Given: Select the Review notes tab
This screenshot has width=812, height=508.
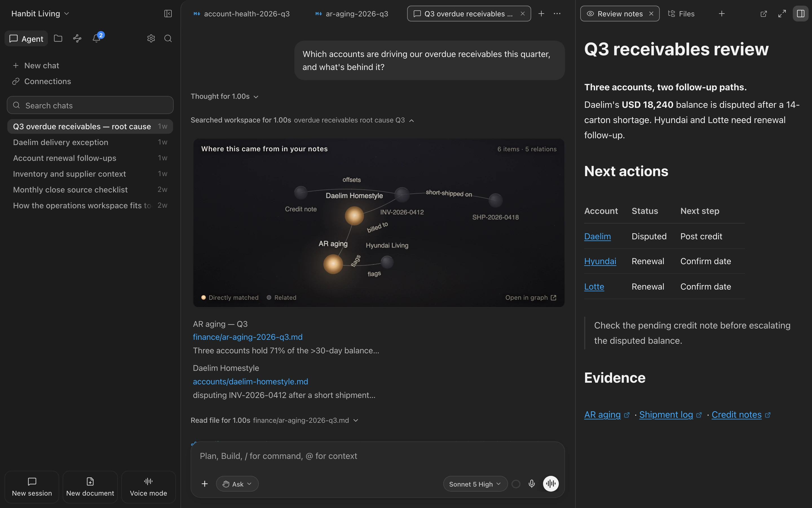Looking at the screenshot, I should pyautogui.click(x=619, y=14).
